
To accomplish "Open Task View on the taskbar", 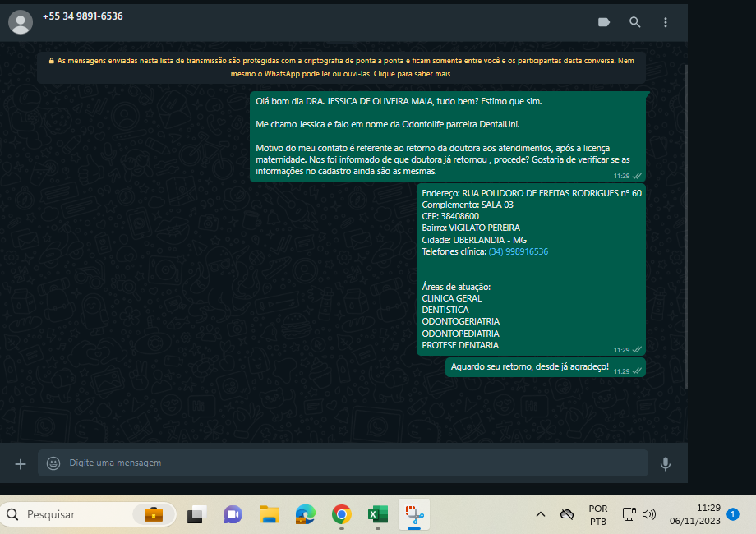I will coord(196,515).
